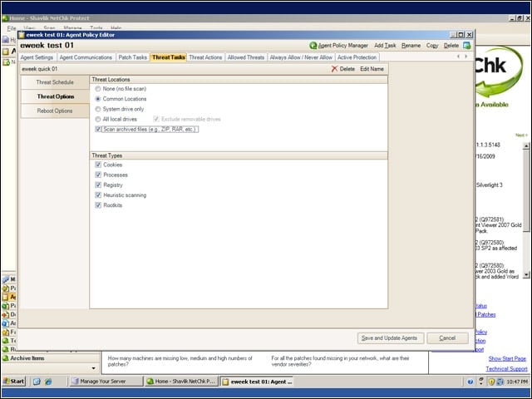Select System drive only radio button
532x399 pixels.
click(98, 109)
